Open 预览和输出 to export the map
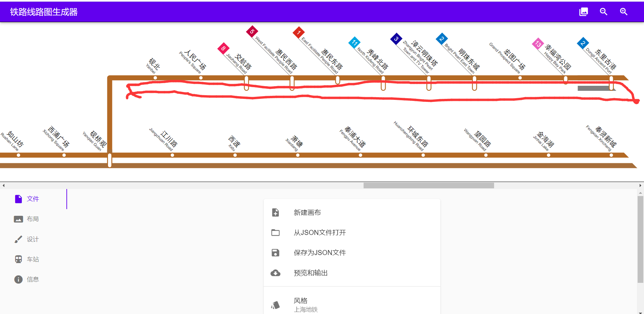 311,273
